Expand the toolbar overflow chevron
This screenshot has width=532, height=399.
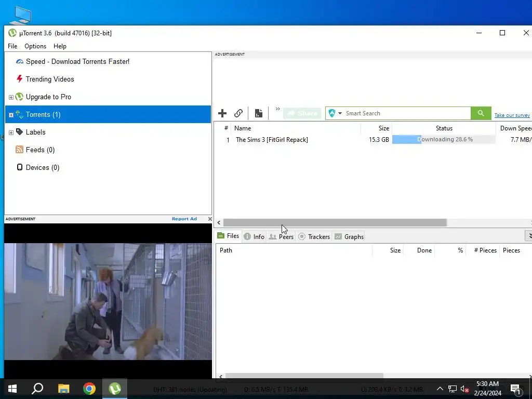click(x=277, y=109)
